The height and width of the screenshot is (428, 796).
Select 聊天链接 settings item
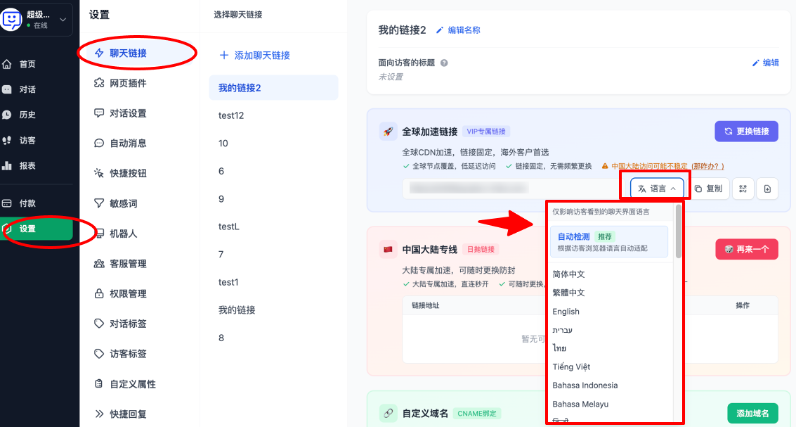[128, 53]
